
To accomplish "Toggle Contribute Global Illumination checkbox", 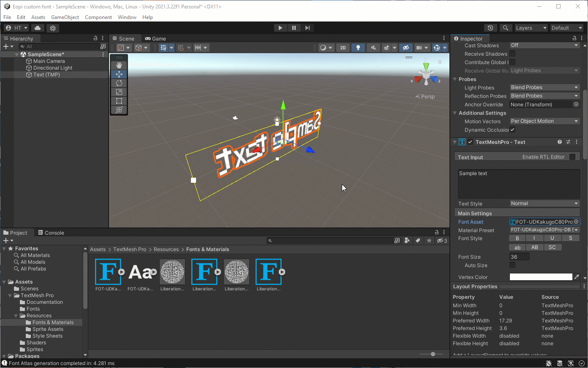I will pyautogui.click(x=512, y=62).
